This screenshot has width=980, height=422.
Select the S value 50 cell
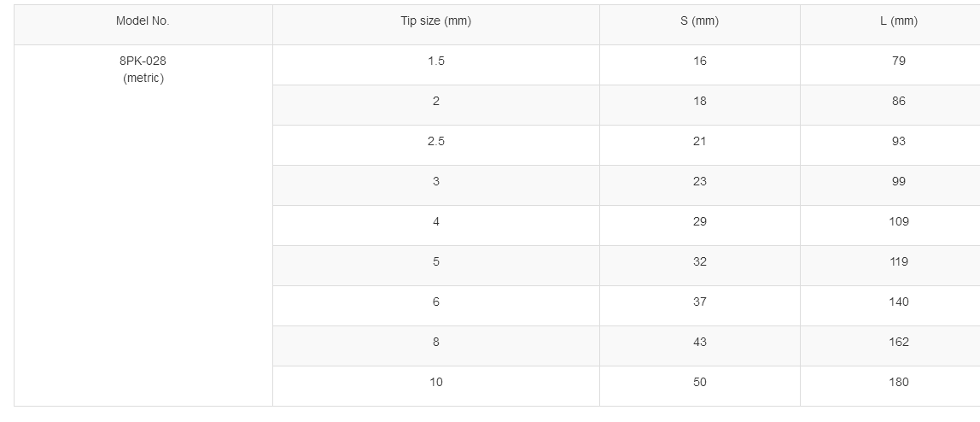tap(699, 383)
